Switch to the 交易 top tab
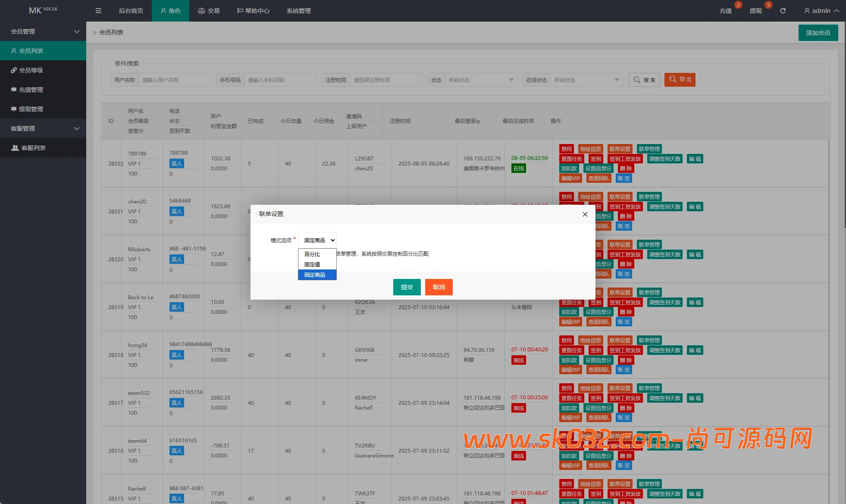Image resolution: width=846 pixels, height=504 pixels. click(x=209, y=11)
